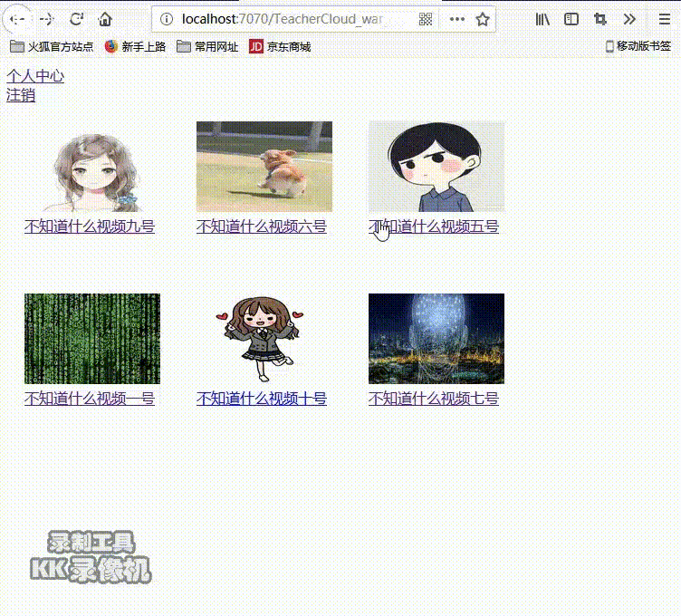Click the 注销 logout link
681x616 pixels.
[x=21, y=95]
